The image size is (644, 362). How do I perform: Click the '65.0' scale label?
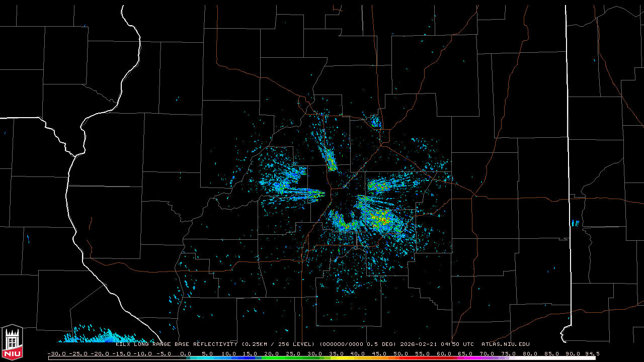[465, 353]
